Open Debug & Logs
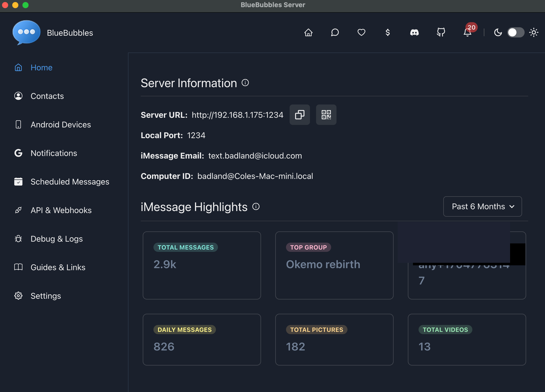The width and height of the screenshot is (545, 392). click(57, 239)
